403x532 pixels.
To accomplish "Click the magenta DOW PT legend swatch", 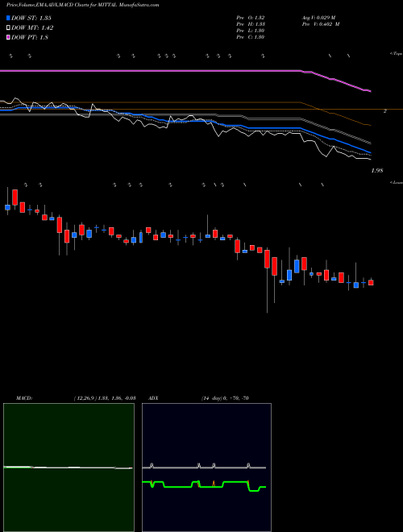I will click(x=8, y=38).
